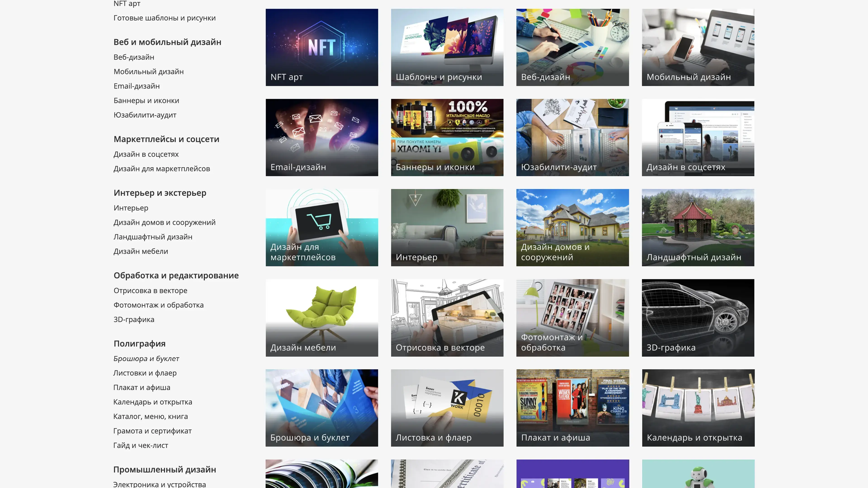Open the Веб и мобильный дизайн heading
868x488 pixels.
(167, 42)
